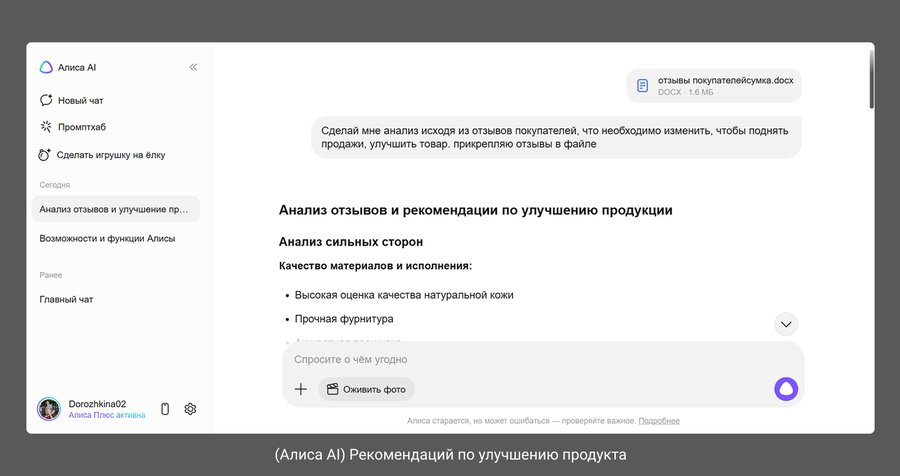
Task: Click the Dorozhkina02 profile avatar
Action: [x=49, y=409]
